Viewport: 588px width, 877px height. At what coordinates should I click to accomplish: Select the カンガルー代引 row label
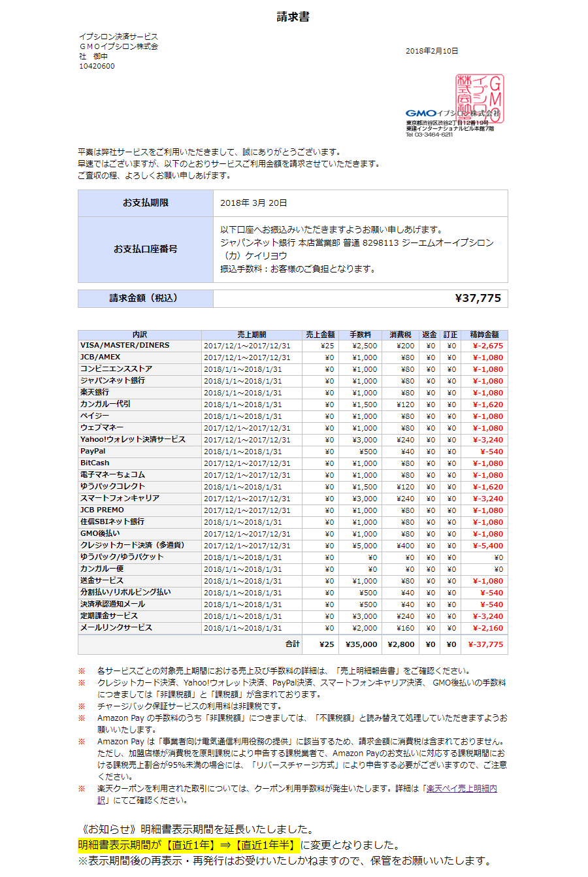105,404
